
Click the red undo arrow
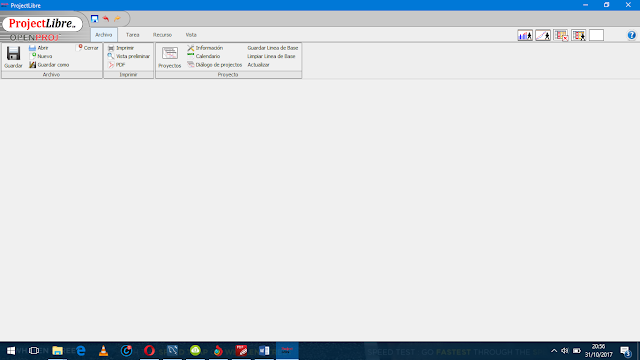click(x=106, y=19)
